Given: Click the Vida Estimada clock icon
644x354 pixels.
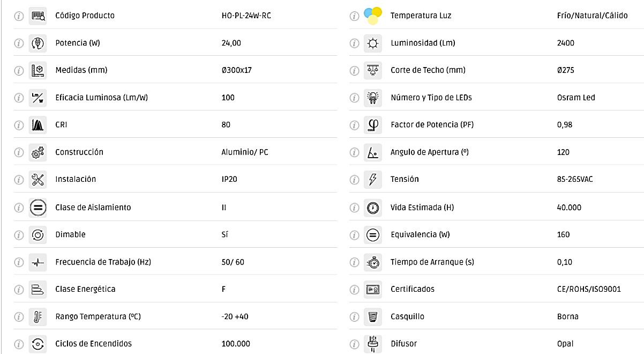Looking at the screenshot, I should 373,207.
